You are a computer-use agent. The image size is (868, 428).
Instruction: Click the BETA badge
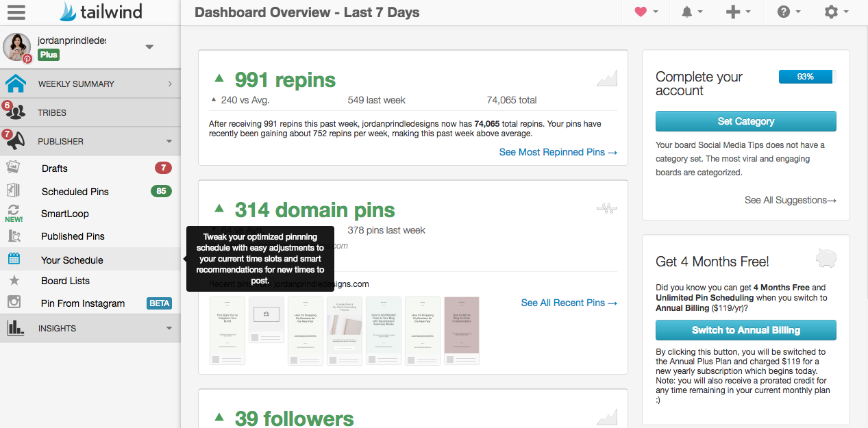tap(160, 303)
